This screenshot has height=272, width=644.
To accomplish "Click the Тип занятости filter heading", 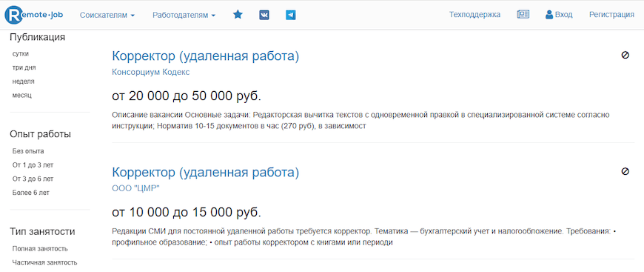I will click(x=42, y=232).
